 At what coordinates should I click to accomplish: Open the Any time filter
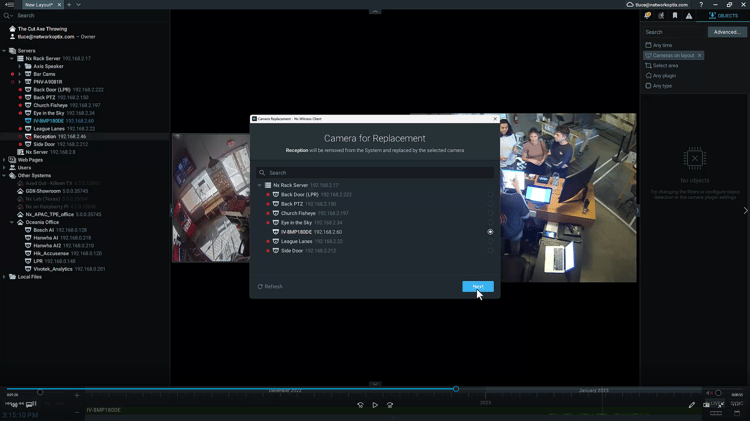coord(659,45)
